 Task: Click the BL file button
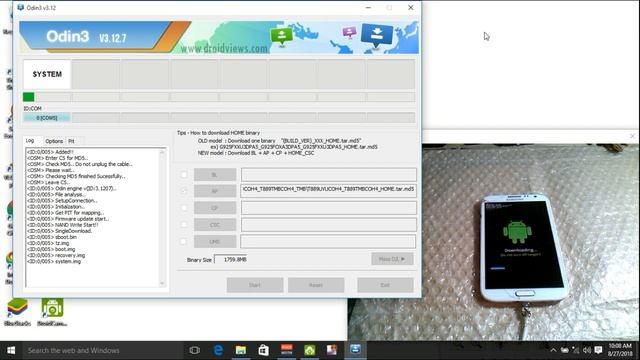[x=215, y=175]
